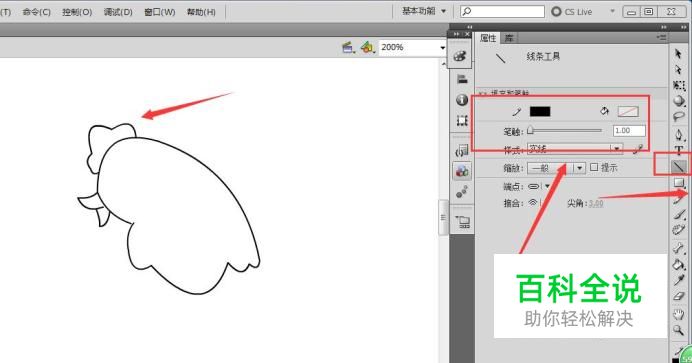Enable the 提示 hinting checkbox
The image size is (692, 363).
tap(594, 167)
